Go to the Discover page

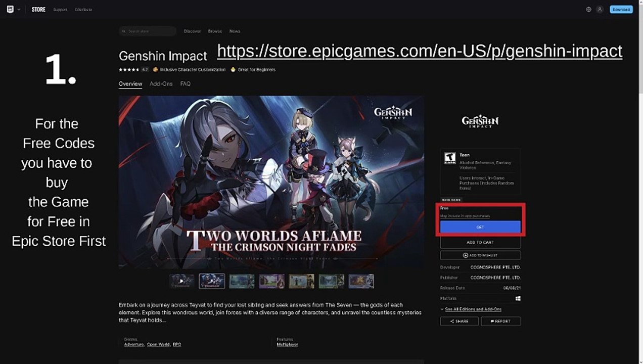(x=192, y=31)
